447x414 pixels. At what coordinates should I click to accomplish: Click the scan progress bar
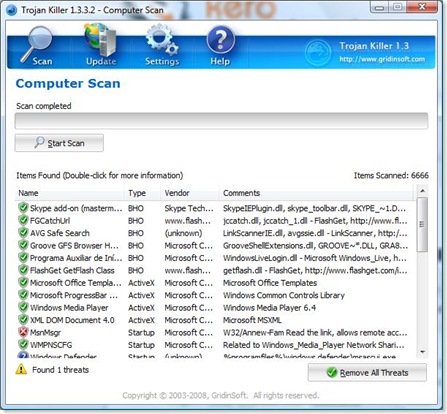point(221,121)
